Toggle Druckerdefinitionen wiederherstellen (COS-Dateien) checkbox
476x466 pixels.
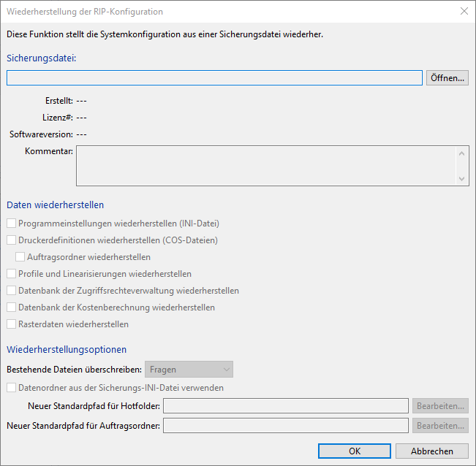coord(12,240)
